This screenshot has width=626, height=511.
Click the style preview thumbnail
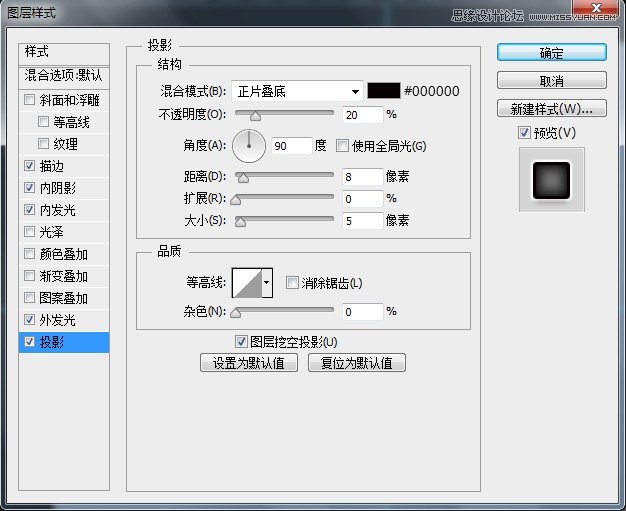tap(552, 180)
